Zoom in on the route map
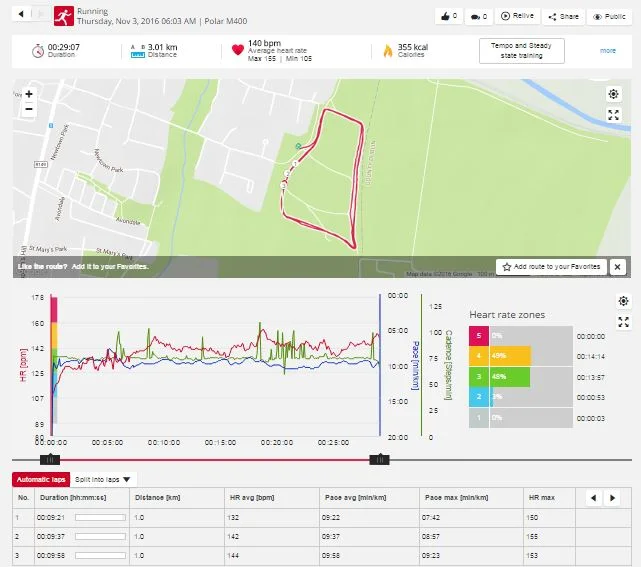Image resolution: width=641 pixels, height=567 pixels. point(28,93)
